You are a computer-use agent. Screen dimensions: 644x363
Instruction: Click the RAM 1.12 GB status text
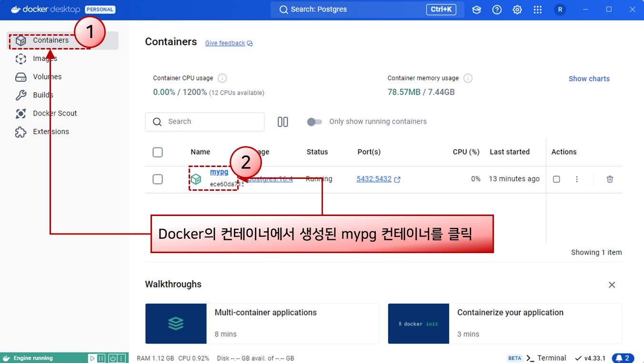coord(155,358)
